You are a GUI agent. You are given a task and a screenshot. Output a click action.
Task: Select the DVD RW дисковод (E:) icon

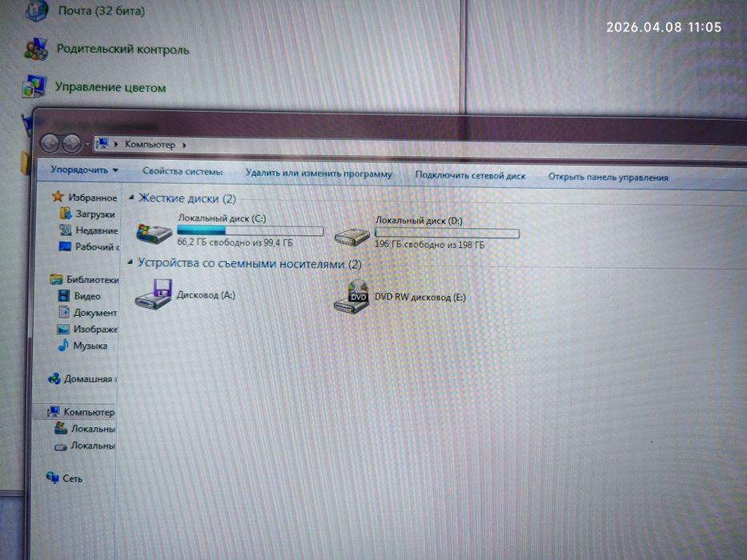click(x=352, y=297)
